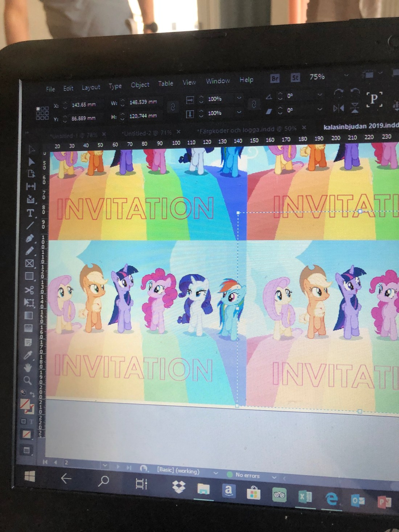Go to the next page arrow
The height and width of the screenshot is (532, 399).
118,466
